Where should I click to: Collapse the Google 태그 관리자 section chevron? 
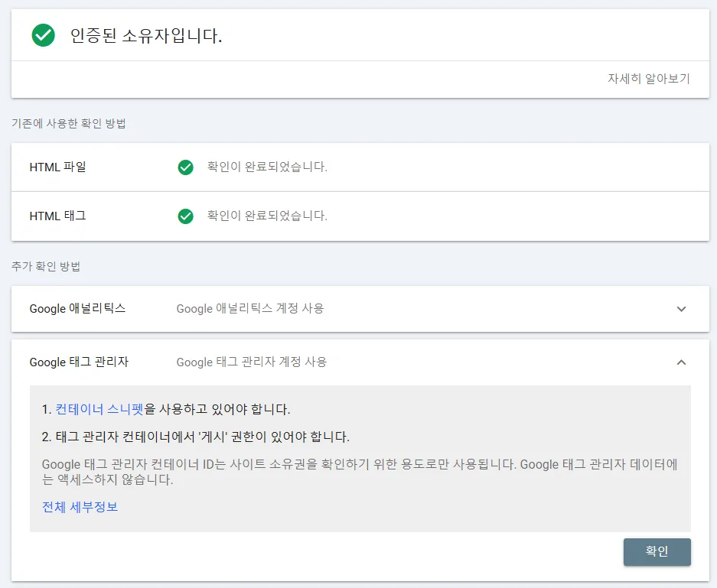coord(681,362)
